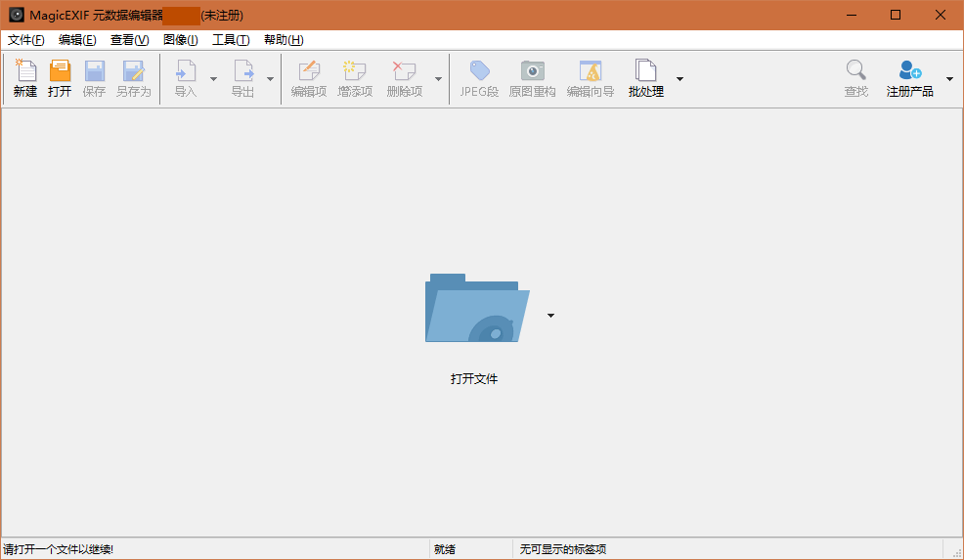Click the 原图重构 camera icon
Screen dimensions: 964x560
533,70
